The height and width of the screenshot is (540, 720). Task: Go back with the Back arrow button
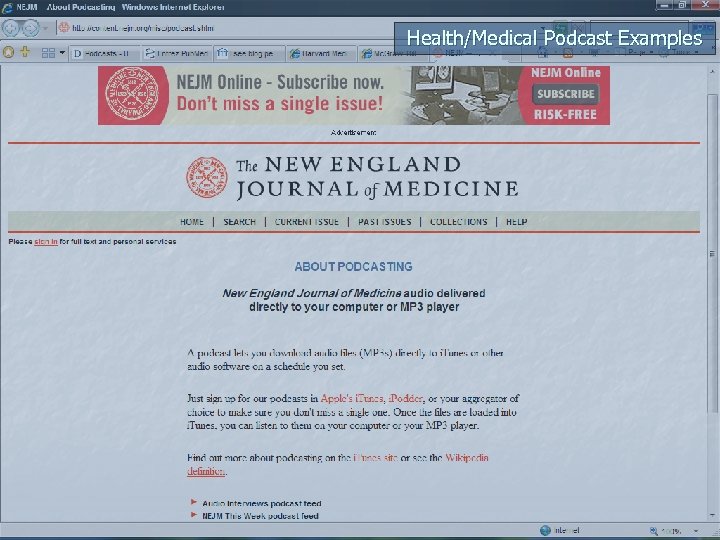click(x=11, y=28)
